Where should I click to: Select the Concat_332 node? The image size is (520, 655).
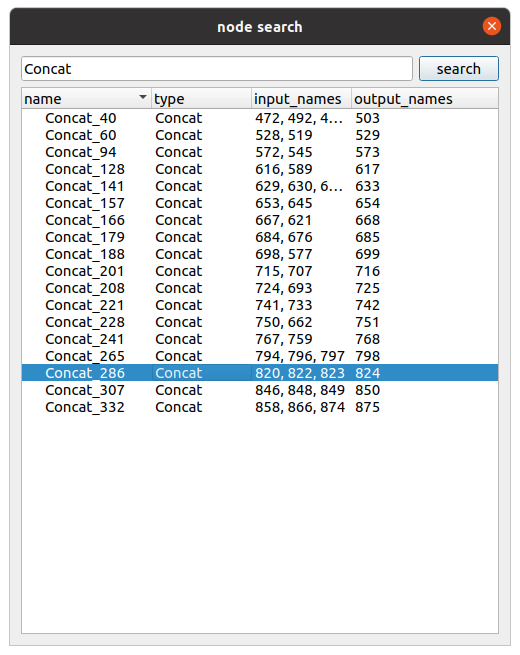tap(260, 407)
